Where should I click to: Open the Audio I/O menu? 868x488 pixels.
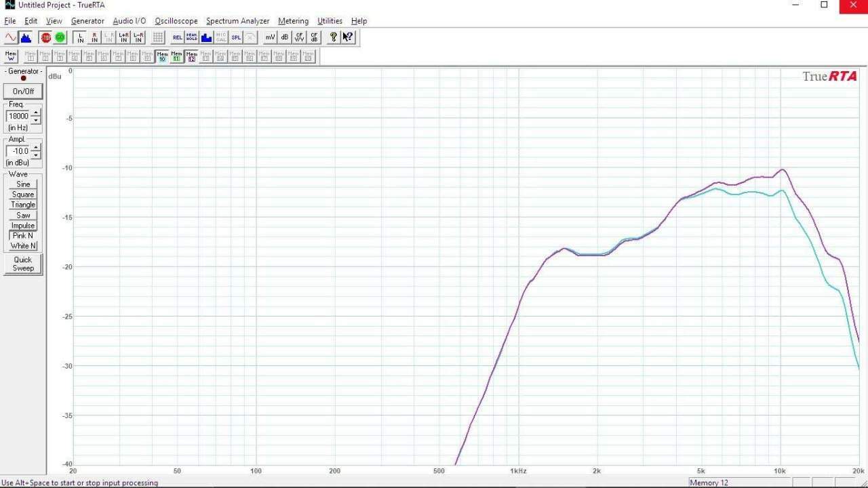130,21
